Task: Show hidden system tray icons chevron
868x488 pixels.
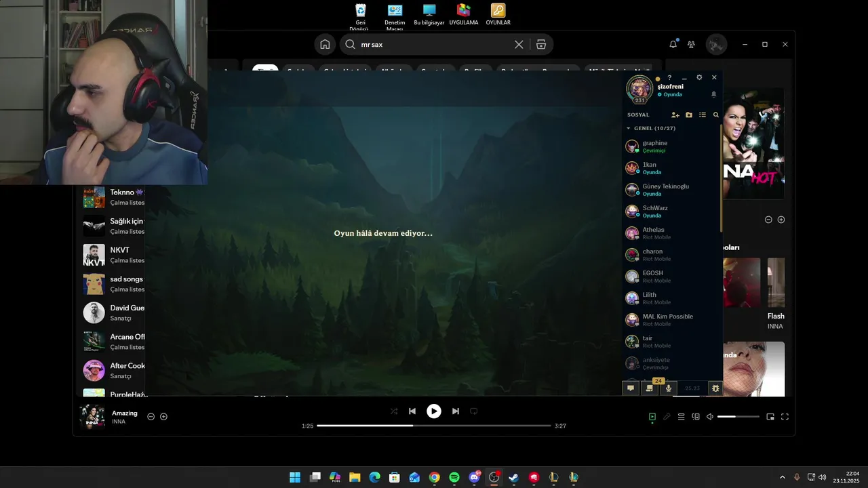Action: [x=782, y=477]
